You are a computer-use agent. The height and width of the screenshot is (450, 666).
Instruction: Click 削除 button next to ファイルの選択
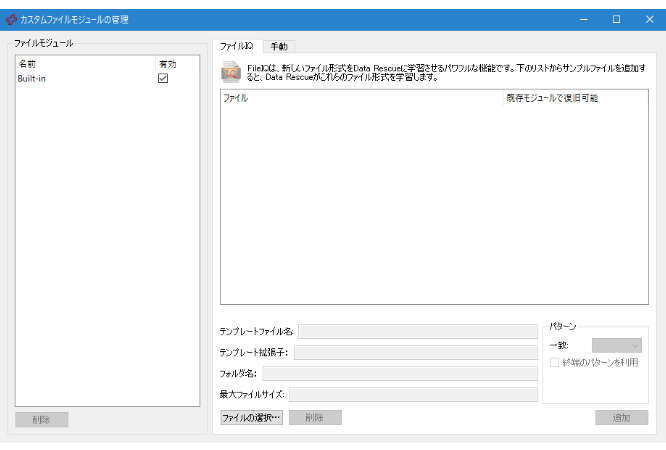point(315,417)
